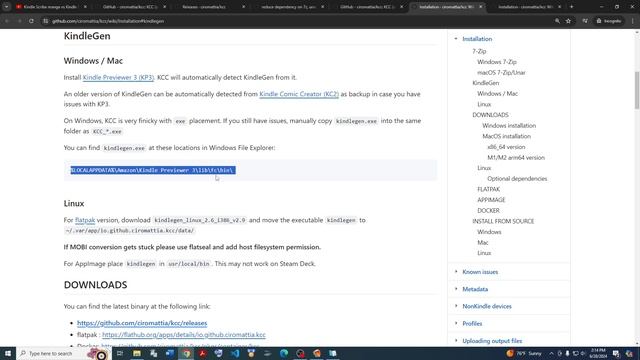Expand the Metadata sidebar section
640x360 pixels.
456,289
